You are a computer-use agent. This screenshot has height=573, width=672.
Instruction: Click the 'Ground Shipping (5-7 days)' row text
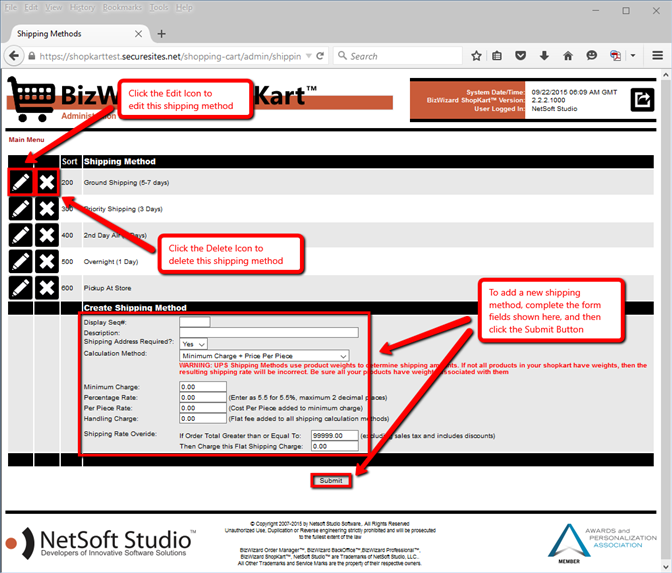point(126,183)
